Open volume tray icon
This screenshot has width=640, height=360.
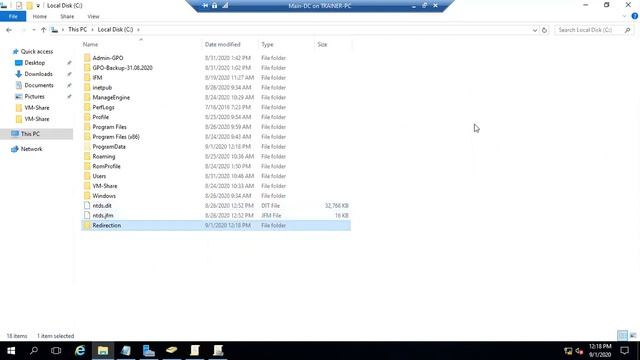pos(579,351)
